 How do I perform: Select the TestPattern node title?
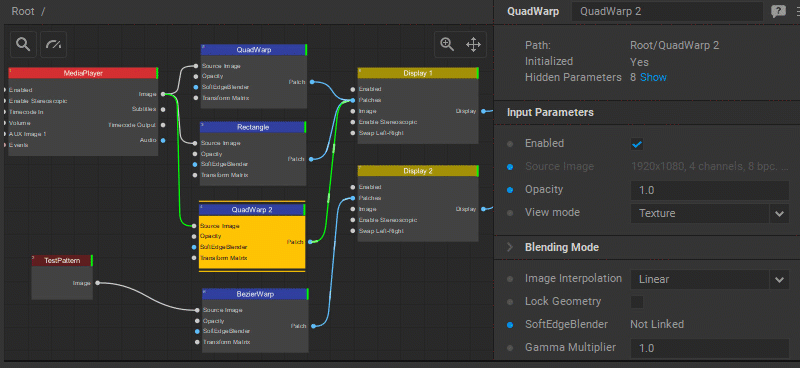point(62,260)
